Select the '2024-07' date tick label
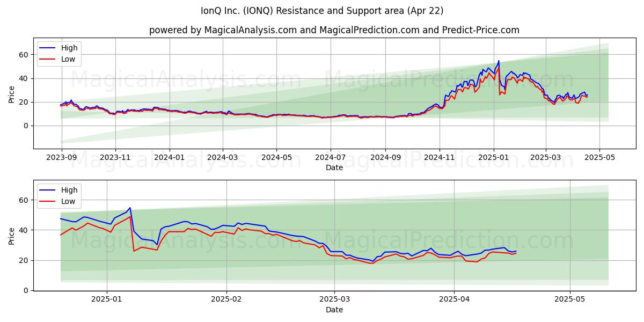Screen dimensions: 644x322 click(x=330, y=157)
